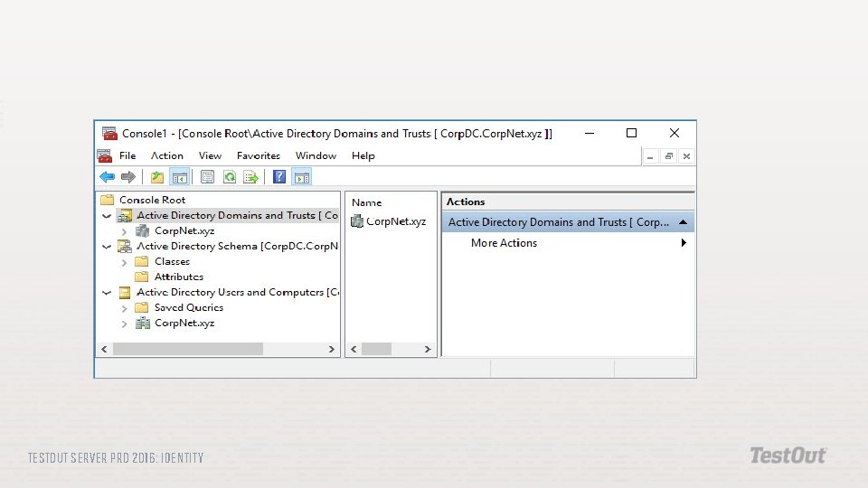Open More Actions submenu arrow
Image resolution: width=868 pixels, height=488 pixels.
(x=684, y=243)
